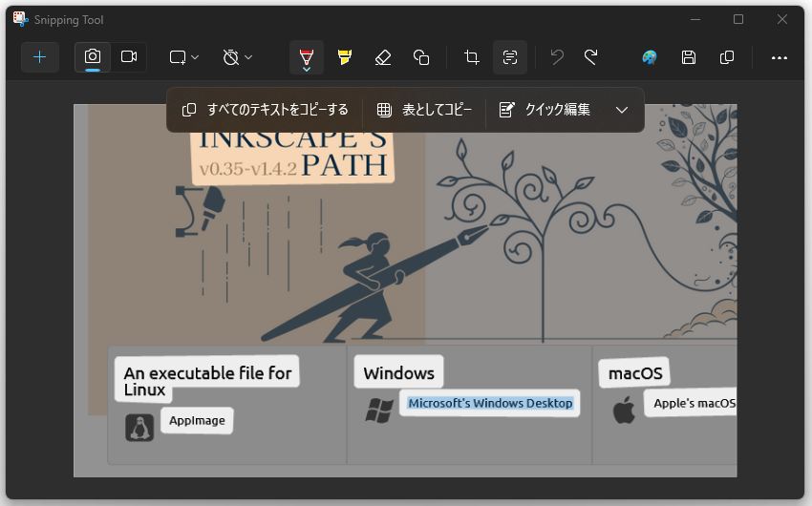Viewport: 812px width, 506px height.
Task: Copy the snip to clipboard
Action: (x=727, y=57)
